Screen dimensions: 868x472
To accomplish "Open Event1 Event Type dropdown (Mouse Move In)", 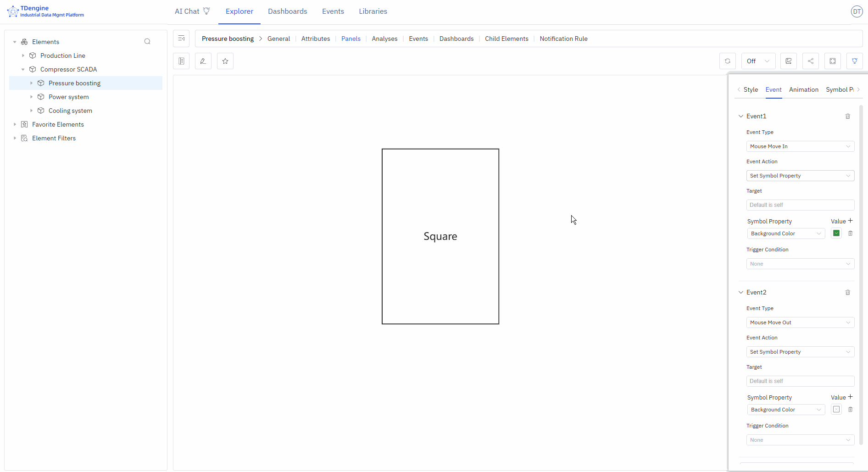I will pos(800,146).
